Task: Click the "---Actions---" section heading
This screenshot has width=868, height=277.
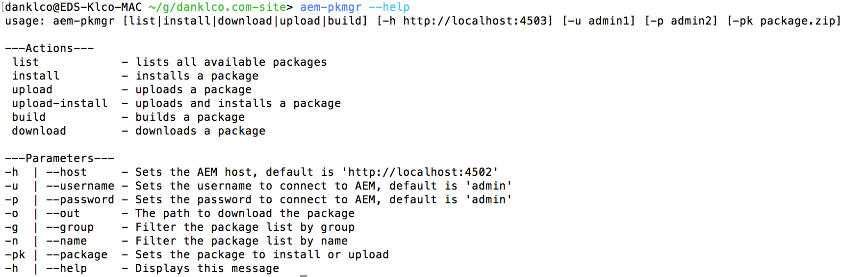Action: pyautogui.click(x=49, y=49)
